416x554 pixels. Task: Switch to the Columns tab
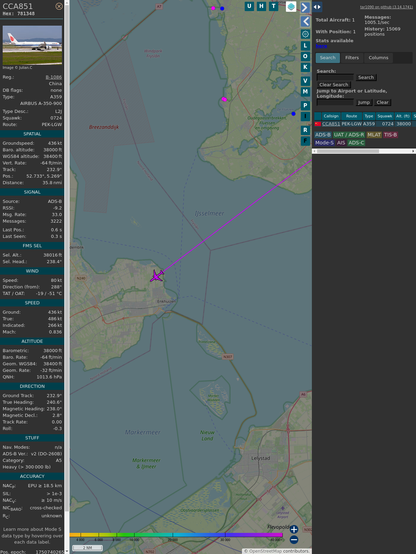click(x=378, y=58)
